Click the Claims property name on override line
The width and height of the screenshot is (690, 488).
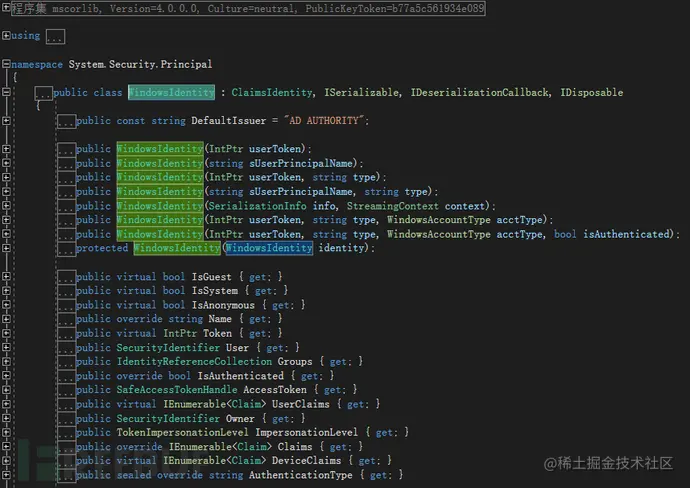(295, 447)
